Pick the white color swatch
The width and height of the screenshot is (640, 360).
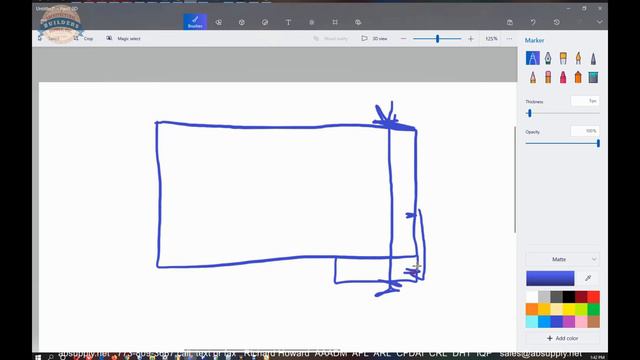click(532, 297)
